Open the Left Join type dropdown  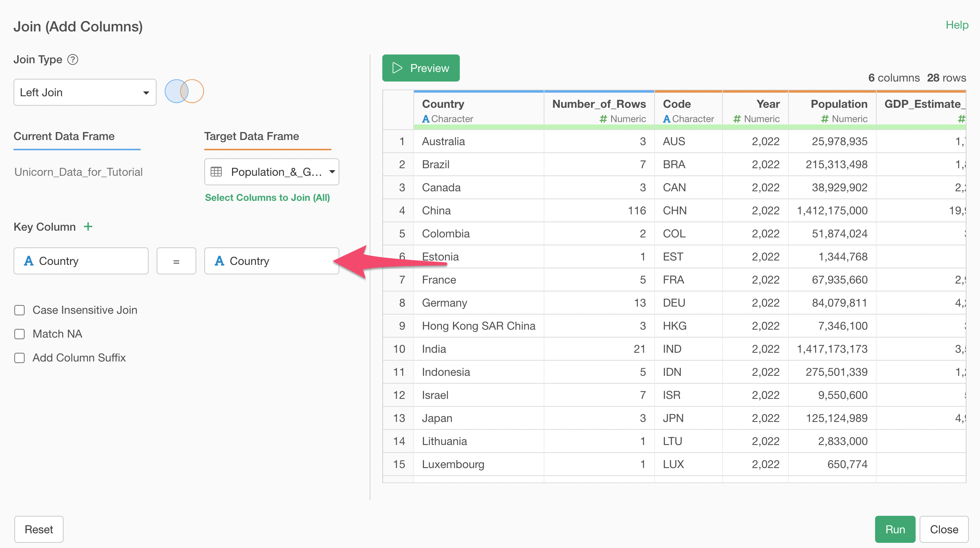coord(85,92)
